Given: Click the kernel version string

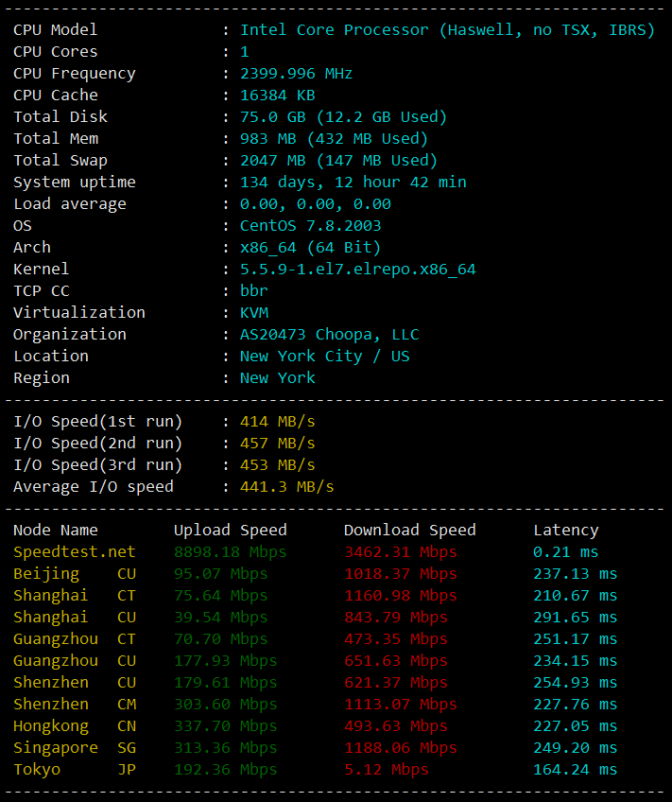Looking at the screenshot, I should click(x=357, y=270).
